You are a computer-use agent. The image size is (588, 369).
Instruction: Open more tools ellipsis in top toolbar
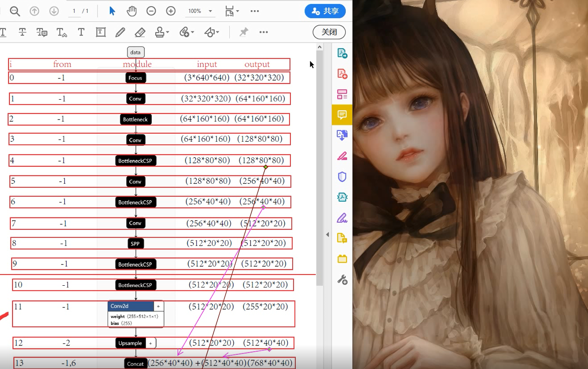click(x=255, y=11)
